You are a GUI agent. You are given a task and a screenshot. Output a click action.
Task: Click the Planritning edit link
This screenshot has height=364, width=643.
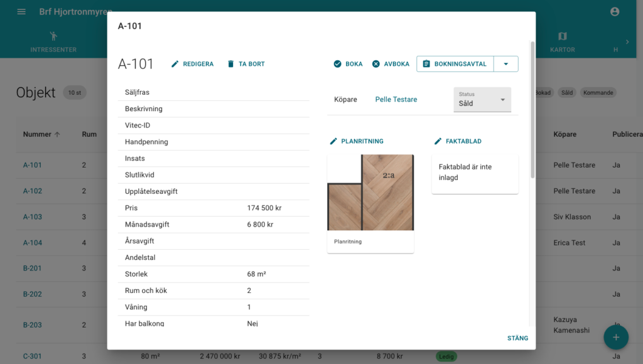pyautogui.click(x=357, y=141)
